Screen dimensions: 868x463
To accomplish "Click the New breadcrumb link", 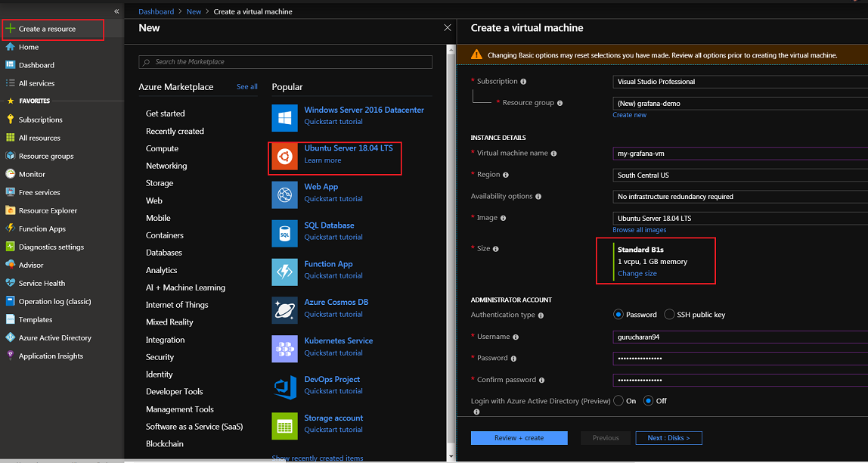I will coord(194,11).
